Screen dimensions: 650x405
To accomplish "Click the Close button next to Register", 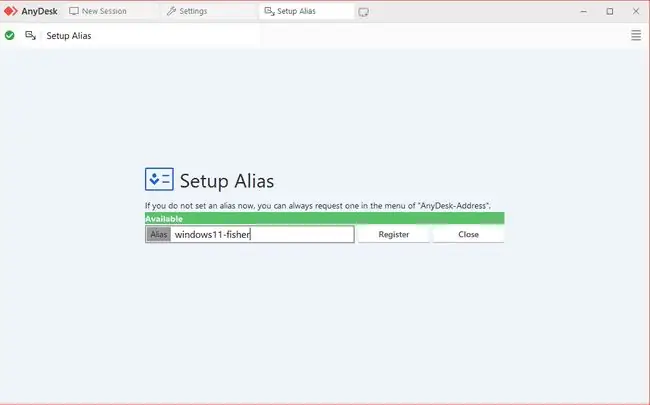I will coord(468,234).
